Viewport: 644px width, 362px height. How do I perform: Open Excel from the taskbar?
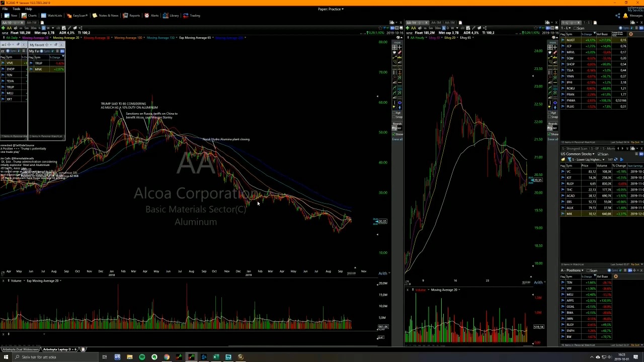tap(216, 357)
